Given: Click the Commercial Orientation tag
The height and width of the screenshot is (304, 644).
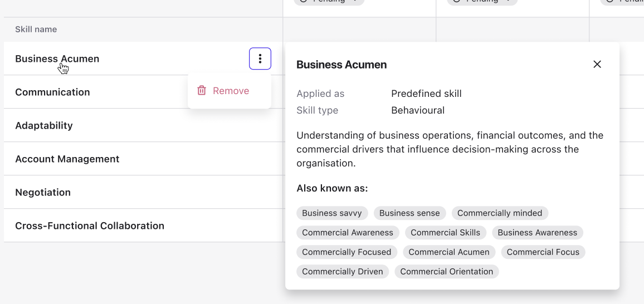Looking at the screenshot, I should (446, 272).
